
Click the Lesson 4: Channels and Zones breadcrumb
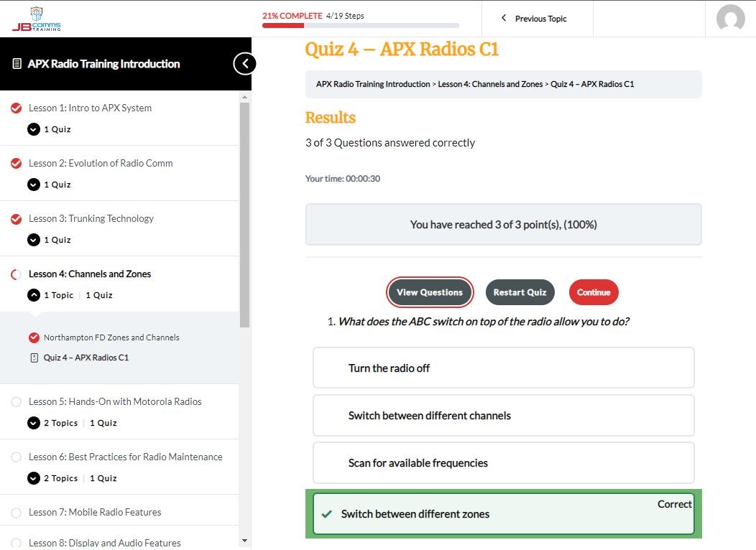[x=490, y=84]
